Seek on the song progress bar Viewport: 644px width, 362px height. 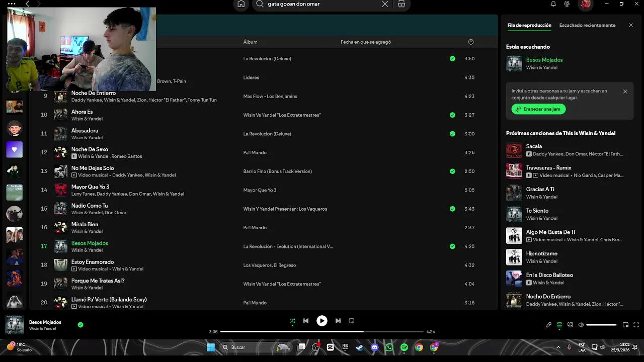[x=322, y=332]
